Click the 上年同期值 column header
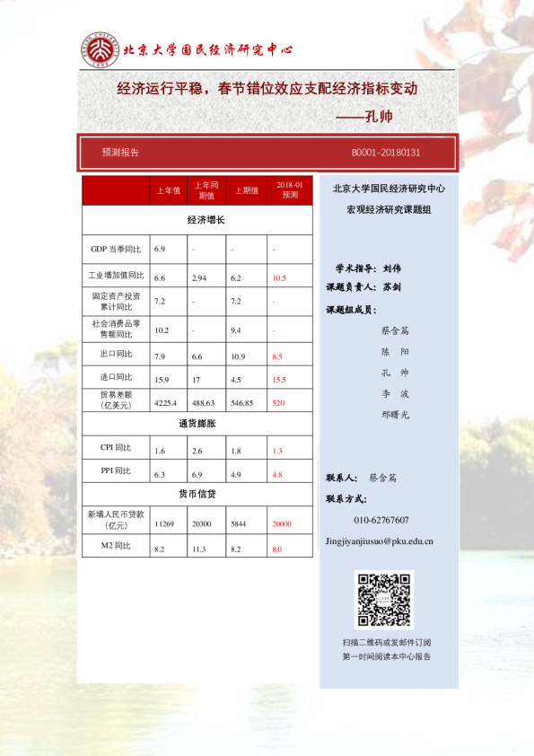The width and height of the screenshot is (534, 756). coord(206,190)
